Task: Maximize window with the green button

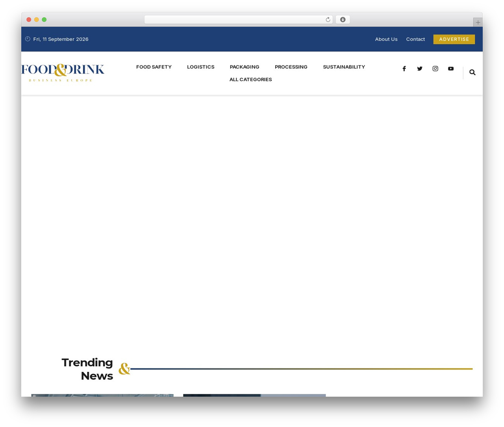Action: [x=44, y=20]
